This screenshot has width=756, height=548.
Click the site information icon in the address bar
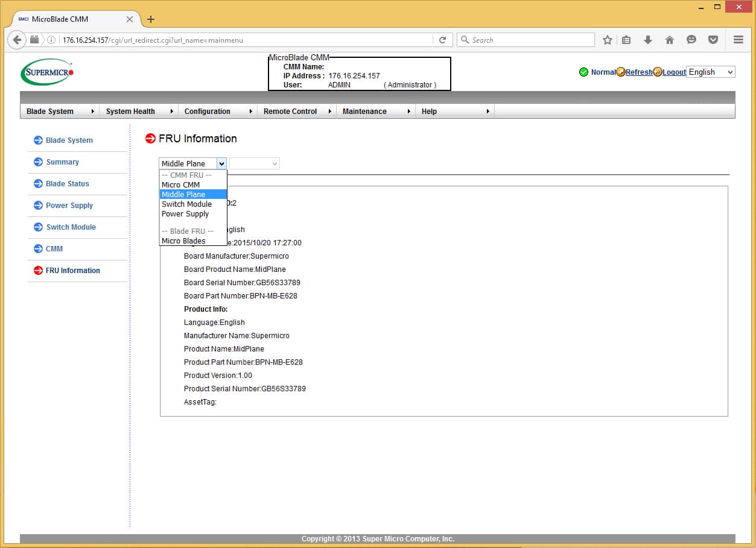pyautogui.click(x=52, y=40)
